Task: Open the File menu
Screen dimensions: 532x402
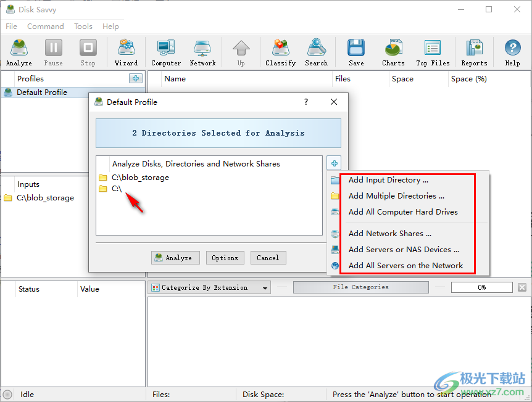Action: pyautogui.click(x=11, y=26)
